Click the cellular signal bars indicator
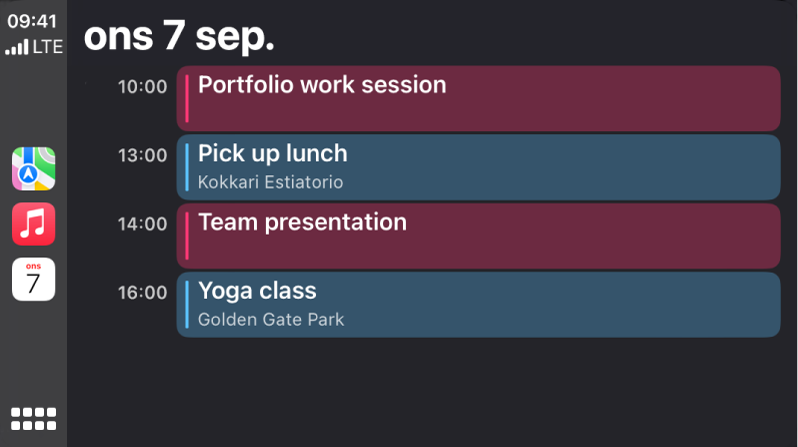The image size is (798, 447). pyautogui.click(x=17, y=47)
